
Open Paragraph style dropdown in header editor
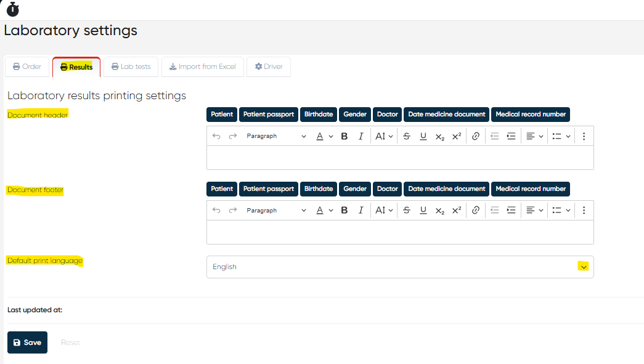click(275, 136)
